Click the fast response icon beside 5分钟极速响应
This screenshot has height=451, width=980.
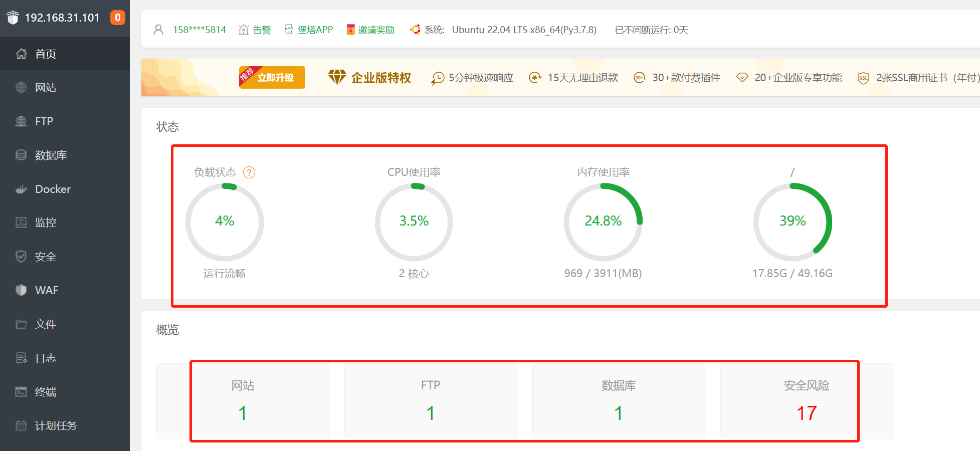click(x=438, y=78)
